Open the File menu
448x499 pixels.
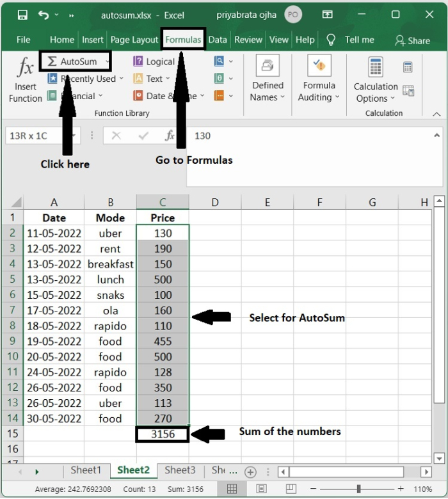point(23,40)
